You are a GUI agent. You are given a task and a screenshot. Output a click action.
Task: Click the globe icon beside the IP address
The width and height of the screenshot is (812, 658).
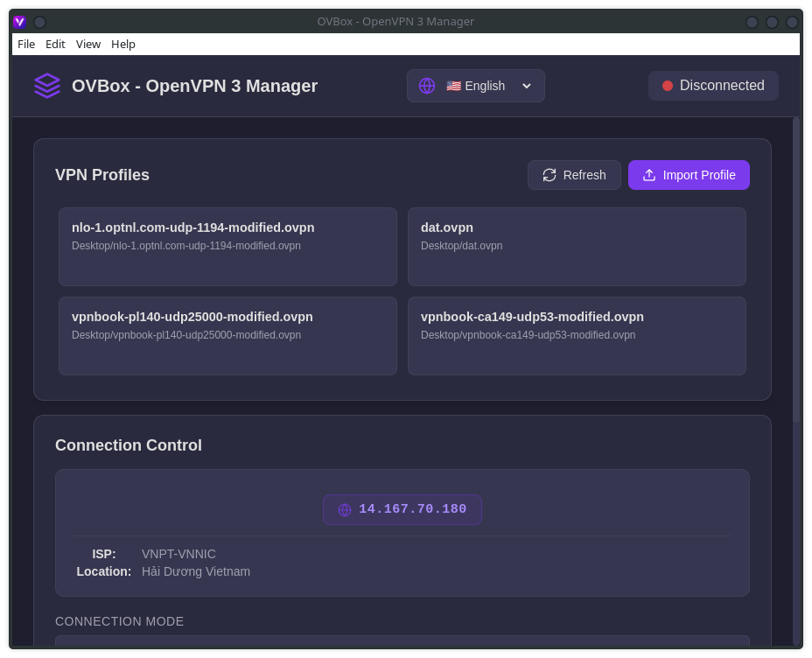345,510
